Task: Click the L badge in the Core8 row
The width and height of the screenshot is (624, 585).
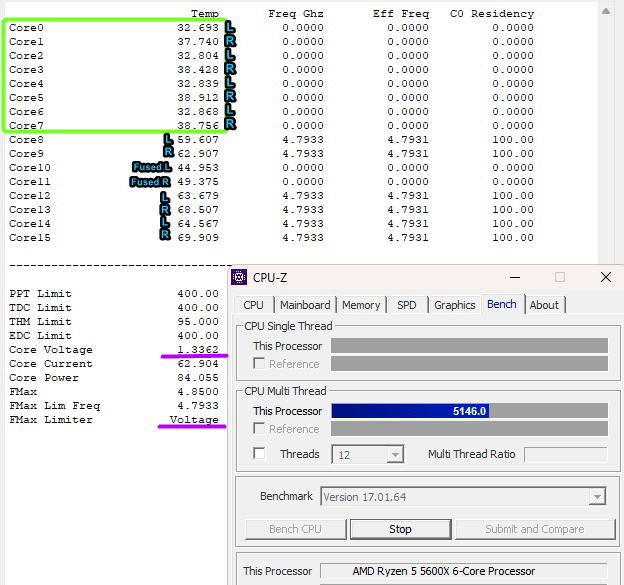Action: click(x=169, y=139)
